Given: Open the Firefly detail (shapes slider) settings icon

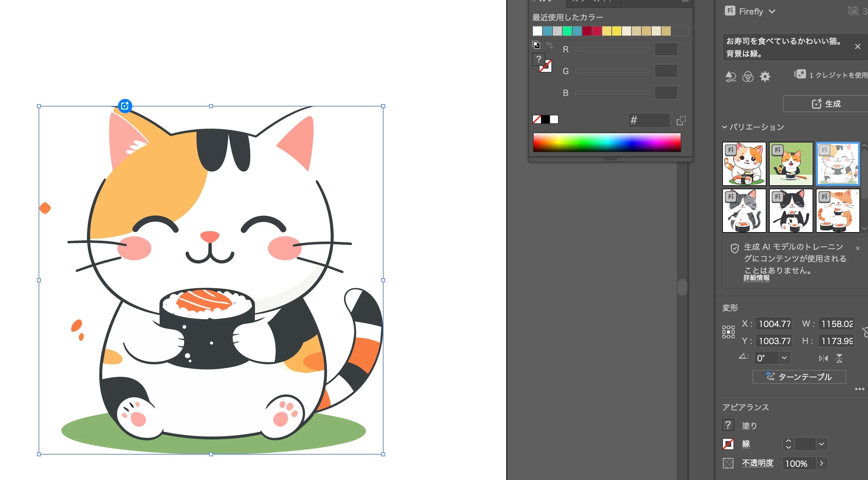Looking at the screenshot, I should pyautogui.click(x=730, y=76).
